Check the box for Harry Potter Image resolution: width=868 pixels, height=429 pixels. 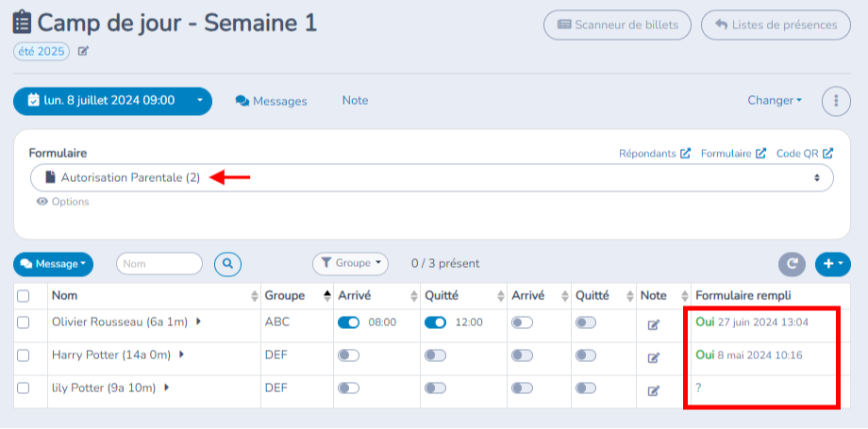(x=24, y=356)
